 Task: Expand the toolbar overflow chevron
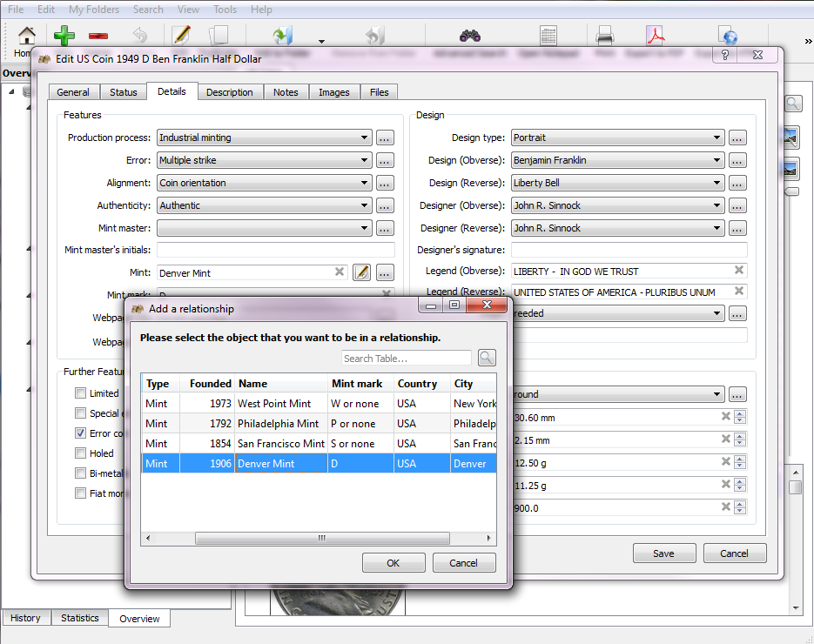808,41
